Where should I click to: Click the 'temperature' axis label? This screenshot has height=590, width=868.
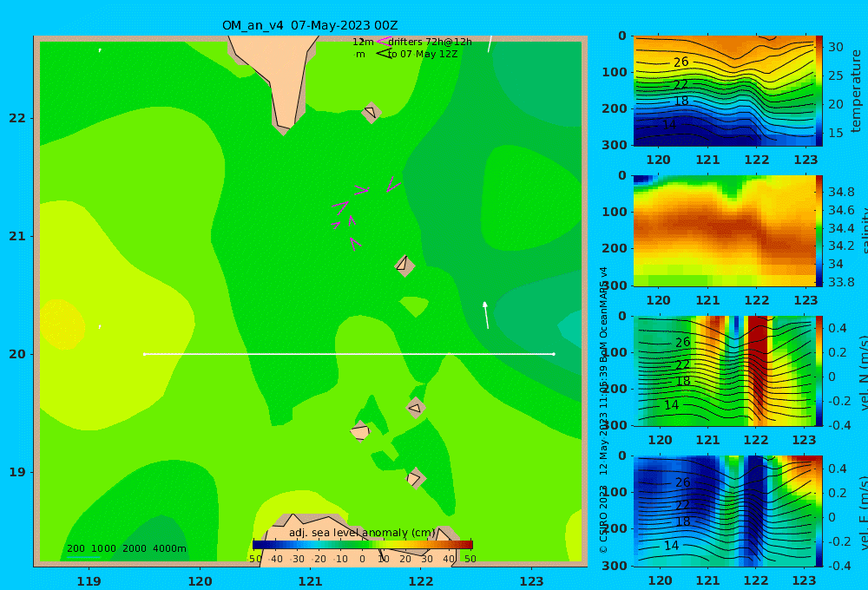pos(856,91)
